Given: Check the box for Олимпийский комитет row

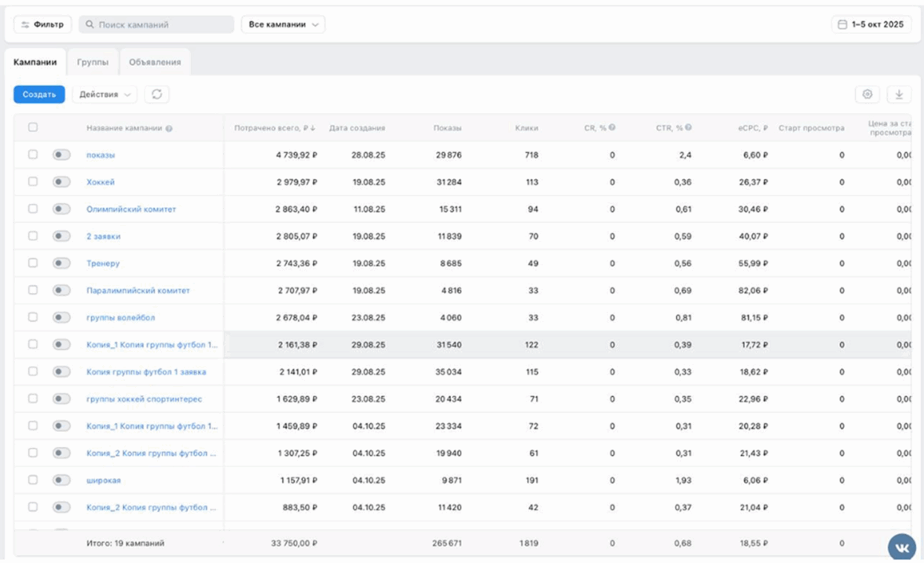Looking at the screenshot, I should tap(33, 209).
